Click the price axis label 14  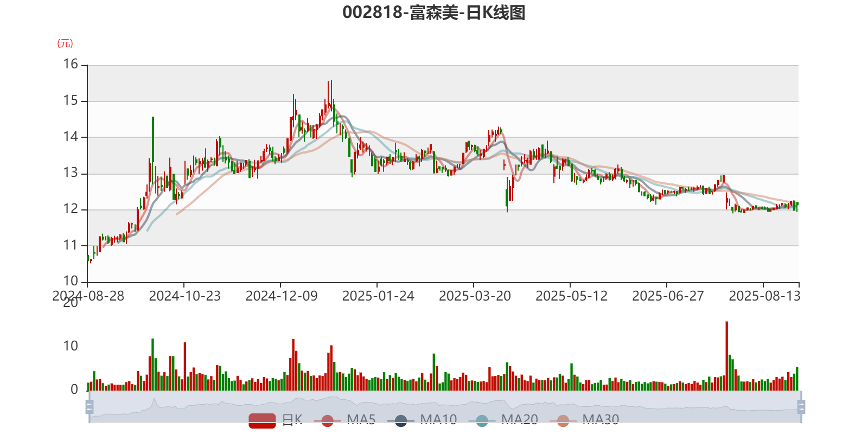pos(71,137)
